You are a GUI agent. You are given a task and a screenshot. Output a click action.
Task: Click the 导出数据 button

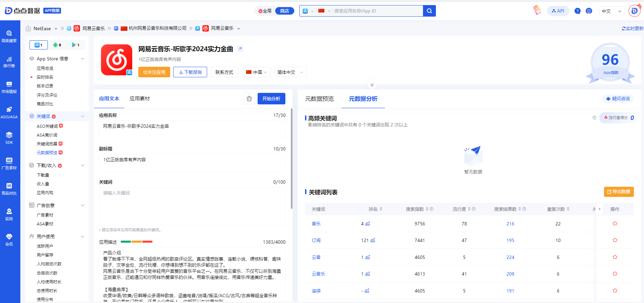coord(619,192)
